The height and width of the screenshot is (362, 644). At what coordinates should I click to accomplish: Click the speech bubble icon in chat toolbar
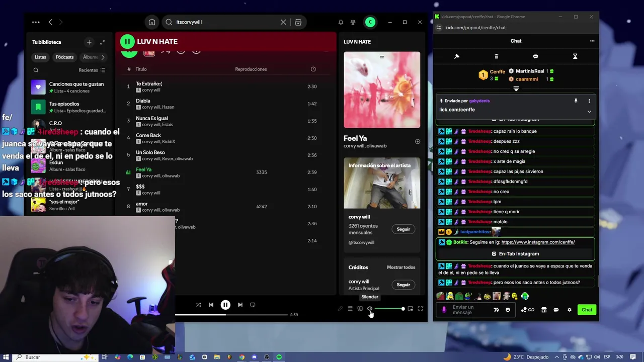pos(535,56)
